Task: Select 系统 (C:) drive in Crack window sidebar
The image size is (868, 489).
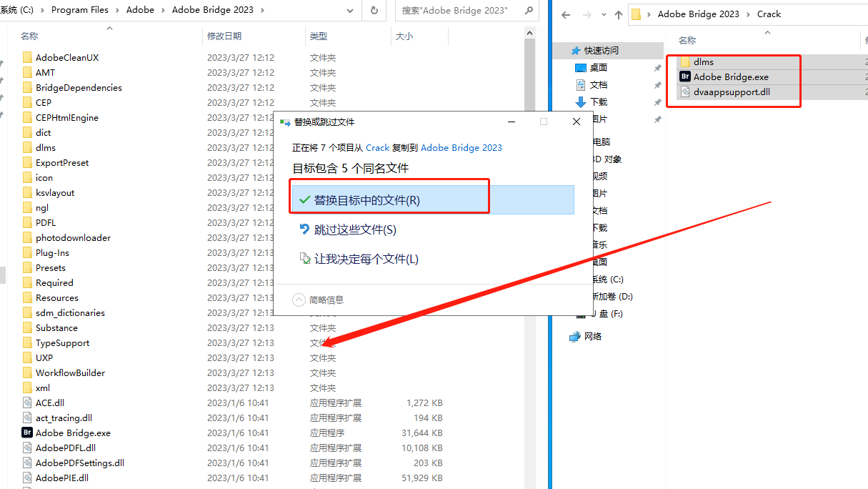Action: coord(607,279)
